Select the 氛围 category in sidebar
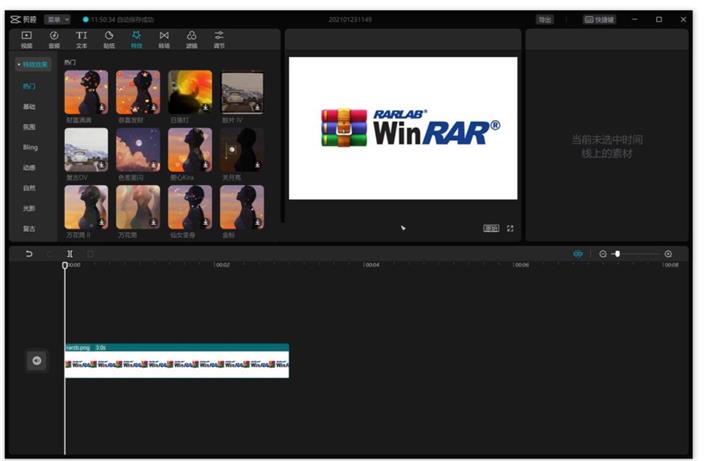This screenshot has width=728, height=461. [29, 127]
